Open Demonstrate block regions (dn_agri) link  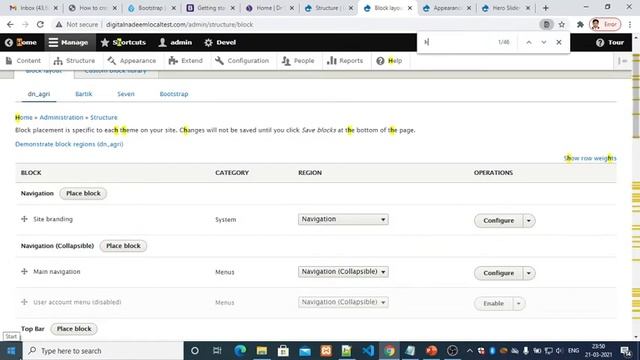[69, 144]
